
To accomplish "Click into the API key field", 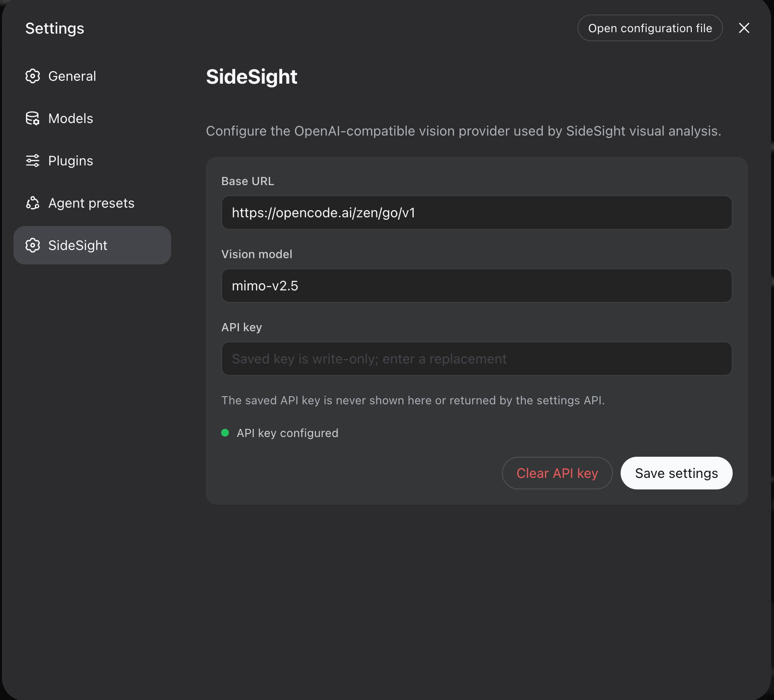I will pos(476,359).
